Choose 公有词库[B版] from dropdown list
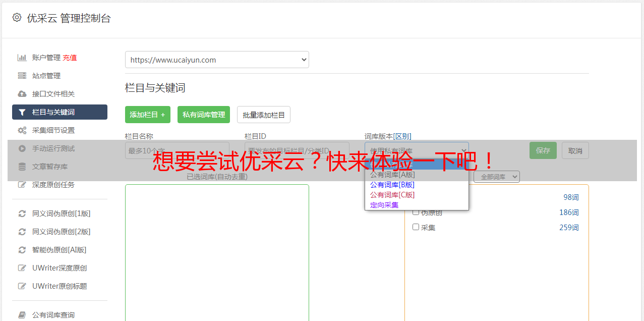Image resolution: width=644 pixels, height=321 pixels. click(x=392, y=185)
